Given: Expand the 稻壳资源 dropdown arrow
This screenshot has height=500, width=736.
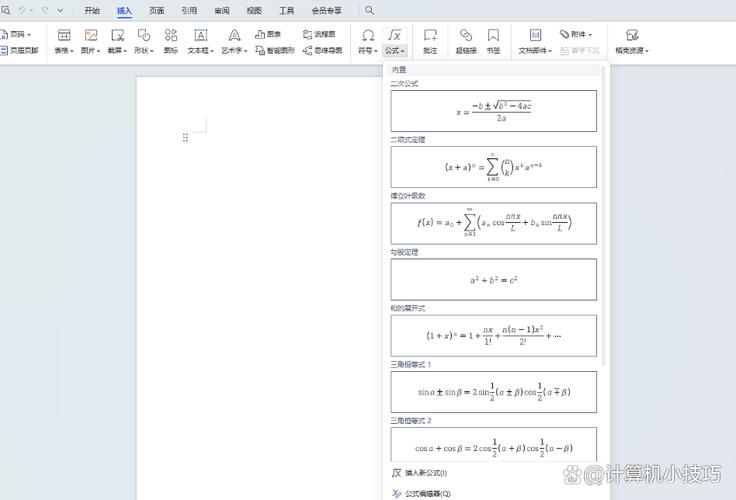Looking at the screenshot, I should coord(647,51).
